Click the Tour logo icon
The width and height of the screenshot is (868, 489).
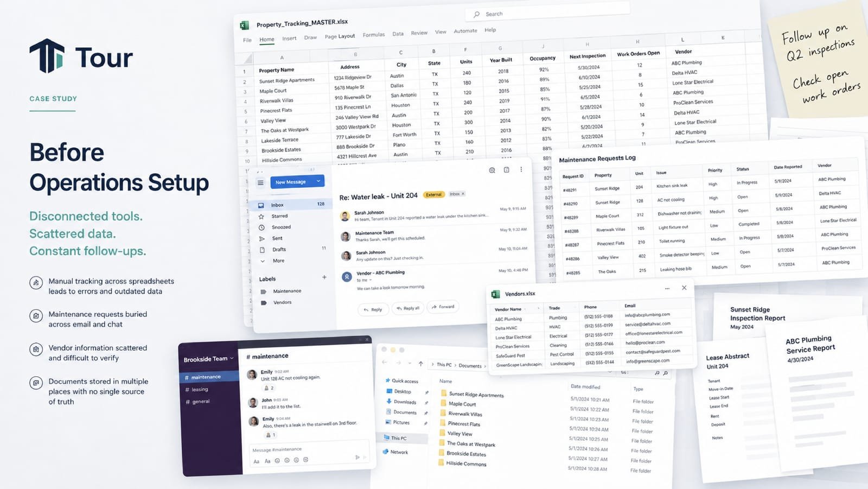coord(47,55)
